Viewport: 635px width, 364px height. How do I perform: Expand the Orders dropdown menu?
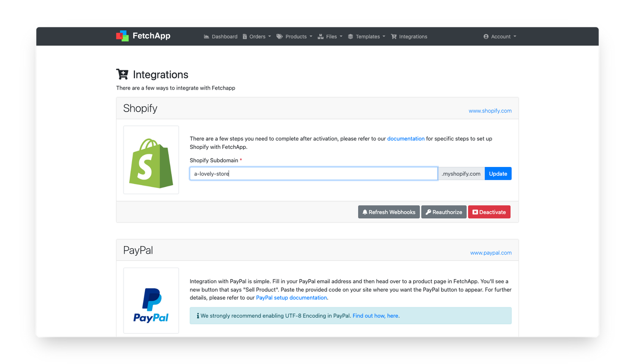point(257,37)
